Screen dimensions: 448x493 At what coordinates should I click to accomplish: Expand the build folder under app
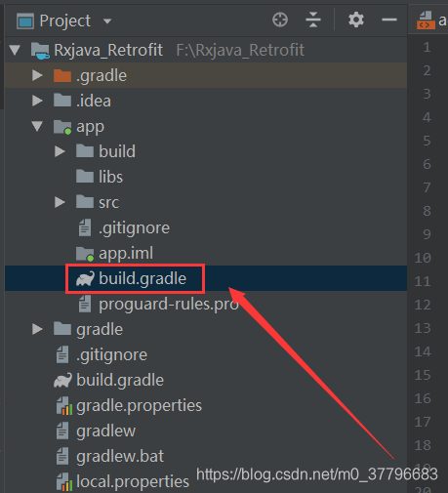tap(60, 151)
